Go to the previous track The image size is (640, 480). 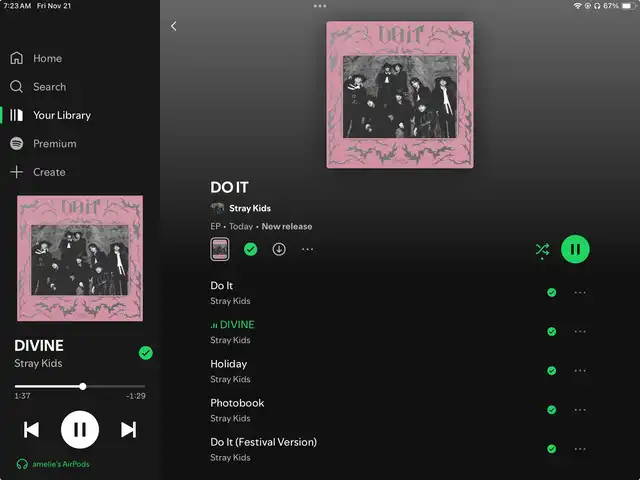point(31,430)
